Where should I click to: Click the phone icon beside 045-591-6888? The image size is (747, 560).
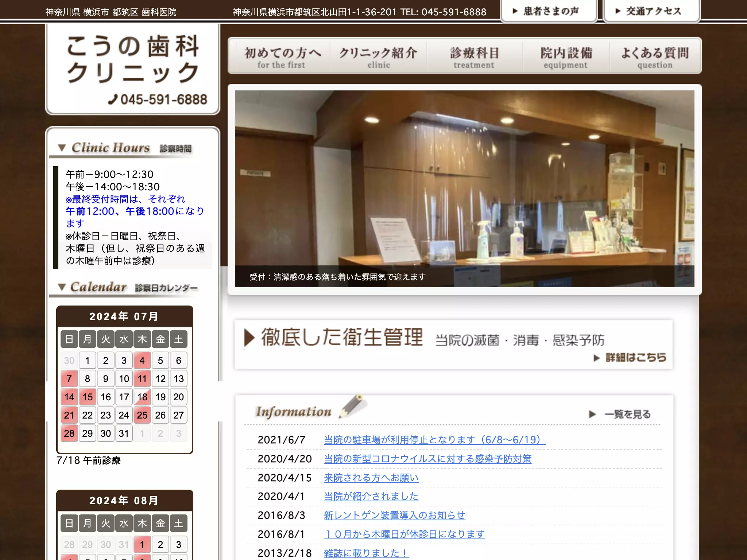pyautogui.click(x=113, y=100)
